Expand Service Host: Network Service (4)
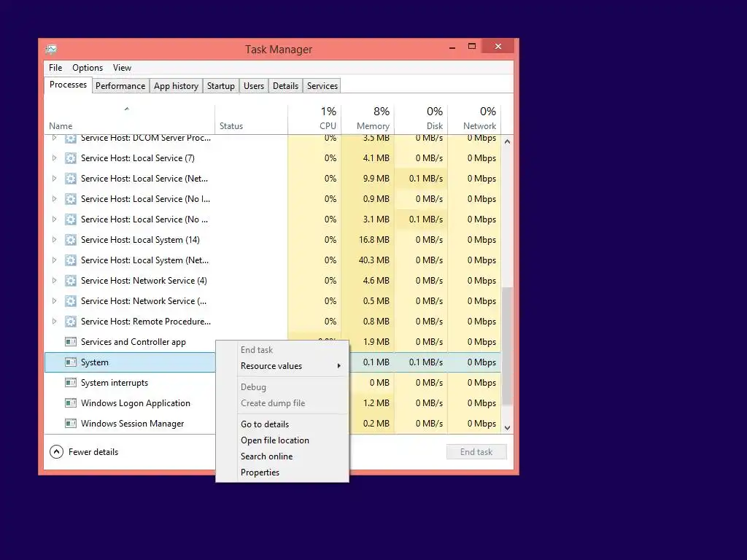The width and height of the screenshot is (747, 560). (54, 281)
